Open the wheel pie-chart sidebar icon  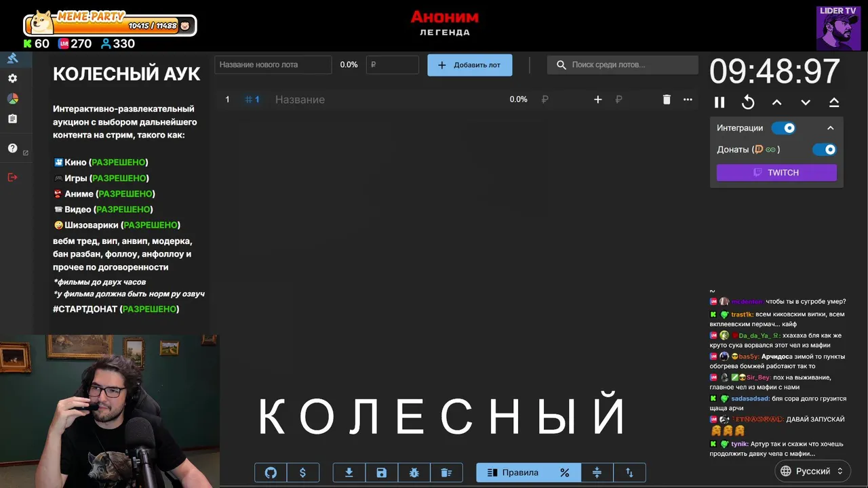point(12,99)
